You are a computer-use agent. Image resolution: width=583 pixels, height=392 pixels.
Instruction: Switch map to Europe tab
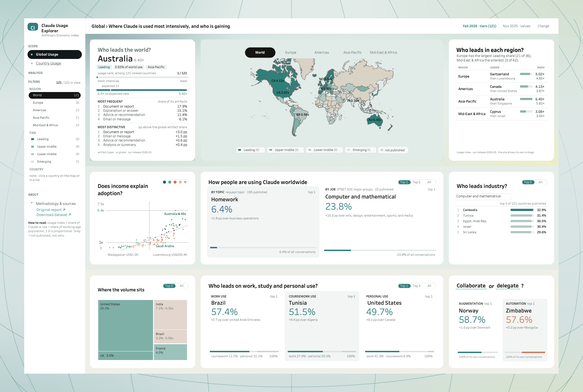[291, 53]
